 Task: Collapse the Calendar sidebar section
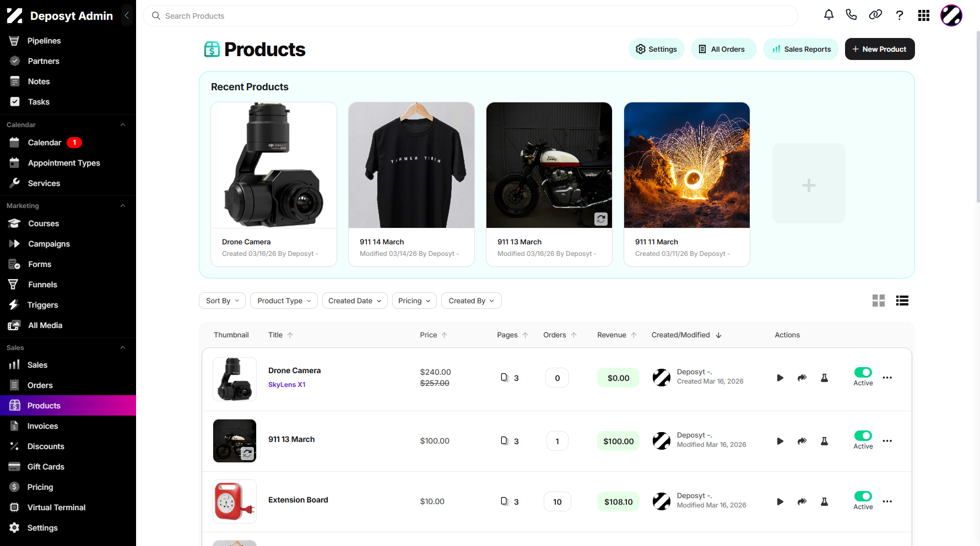[123, 125]
